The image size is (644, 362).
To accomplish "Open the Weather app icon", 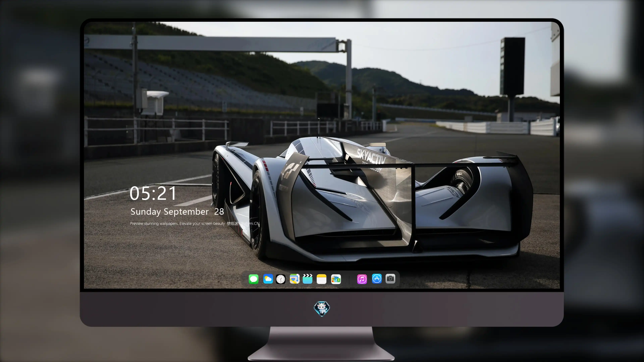I will (x=268, y=279).
